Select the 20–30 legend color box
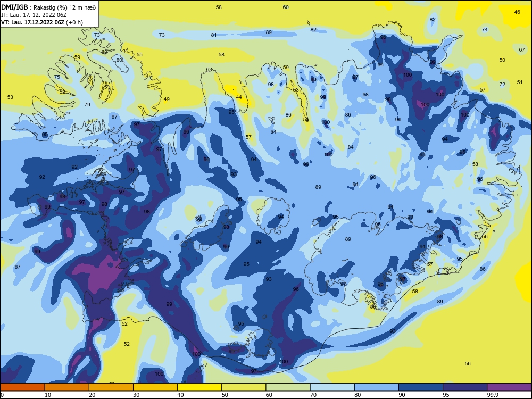Screen dimensions: 532x399 pos(111,387)
